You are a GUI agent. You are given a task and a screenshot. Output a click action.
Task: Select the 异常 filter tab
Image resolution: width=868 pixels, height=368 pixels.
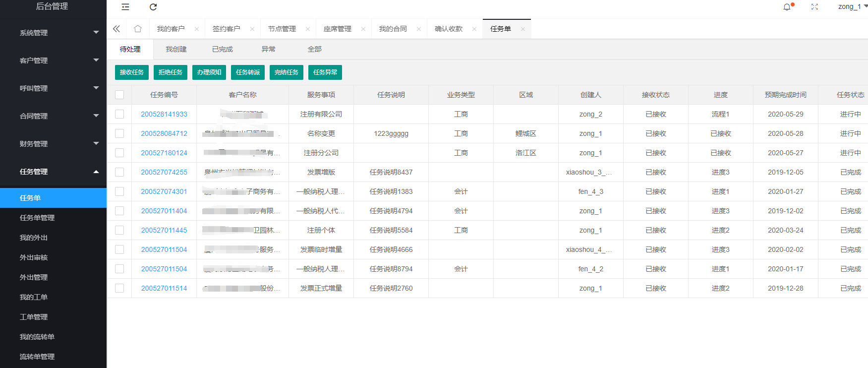(268, 49)
